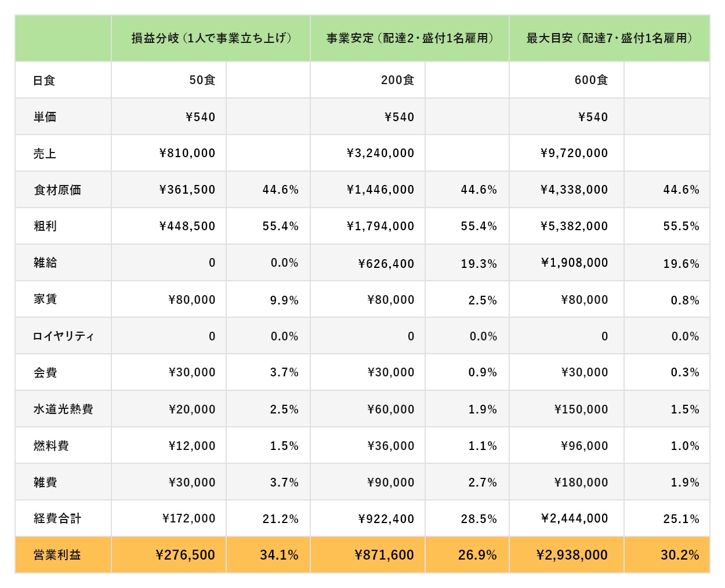Click the ¥2,938,000 operating profit cell
Viewport: 725px width, 588px height.
572,555
